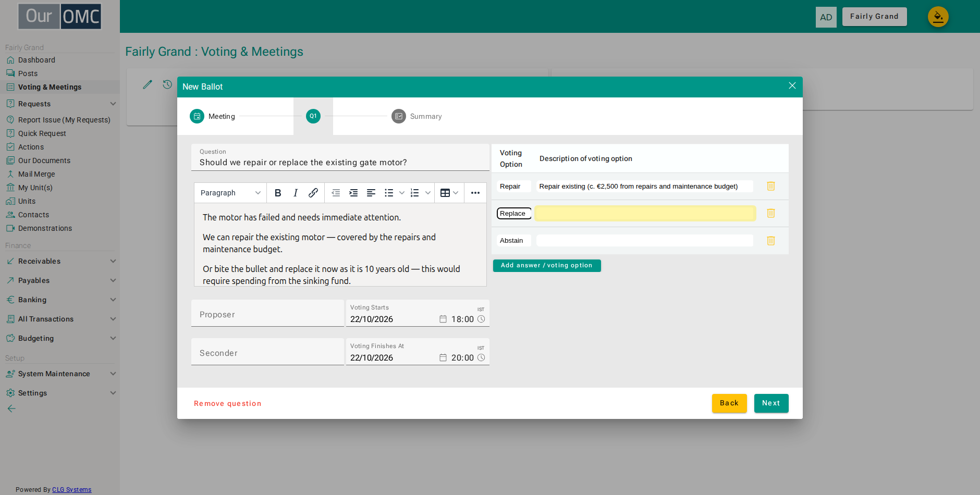Click the Next button
Screen dimensions: 980x495
pos(771,403)
